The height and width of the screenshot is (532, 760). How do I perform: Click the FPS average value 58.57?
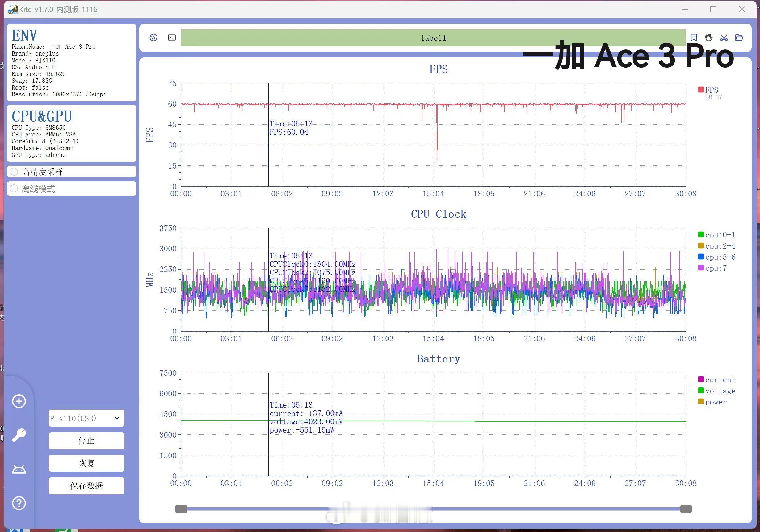(713, 97)
